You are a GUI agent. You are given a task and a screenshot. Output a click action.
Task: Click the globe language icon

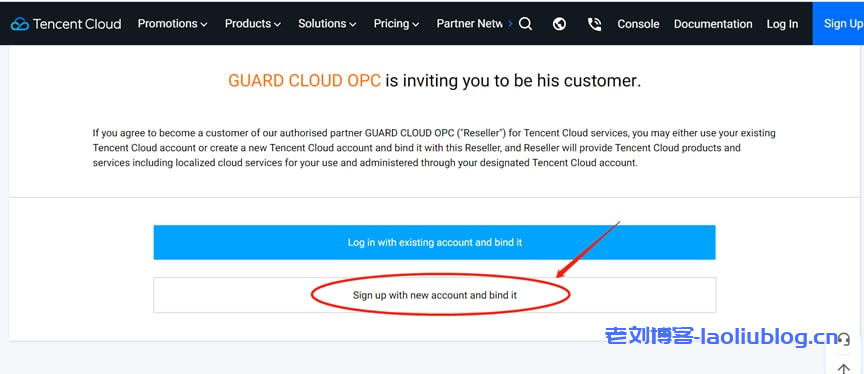pos(559,24)
